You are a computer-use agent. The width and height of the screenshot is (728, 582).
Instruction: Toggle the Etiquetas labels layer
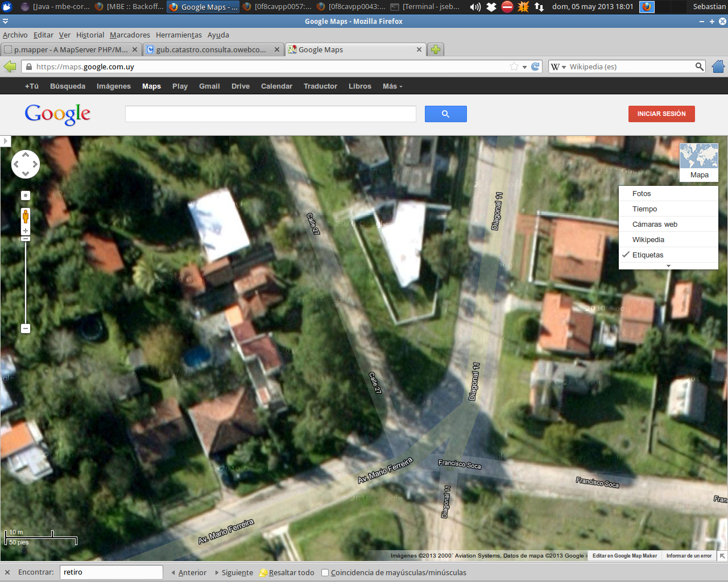coord(648,255)
